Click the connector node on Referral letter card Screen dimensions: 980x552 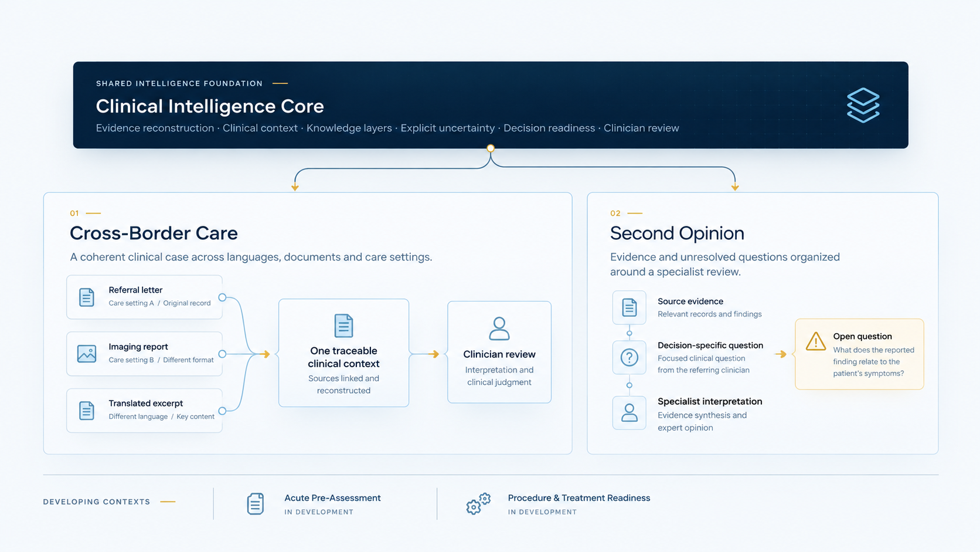click(222, 297)
